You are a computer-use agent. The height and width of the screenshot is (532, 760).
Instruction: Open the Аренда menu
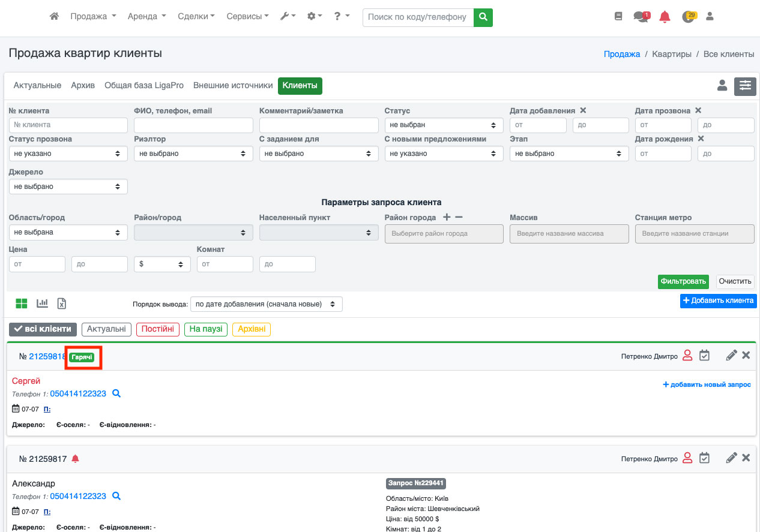146,17
